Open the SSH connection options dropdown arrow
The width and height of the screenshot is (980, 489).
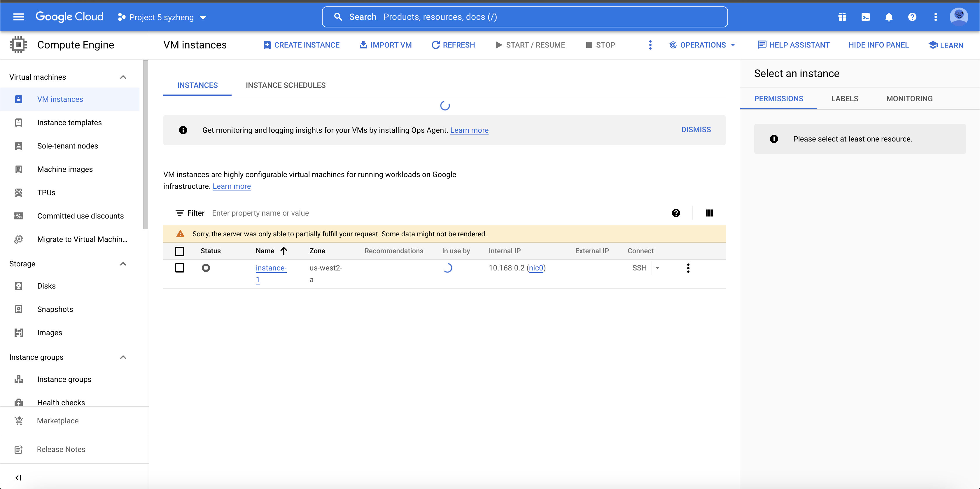pos(657,268)
